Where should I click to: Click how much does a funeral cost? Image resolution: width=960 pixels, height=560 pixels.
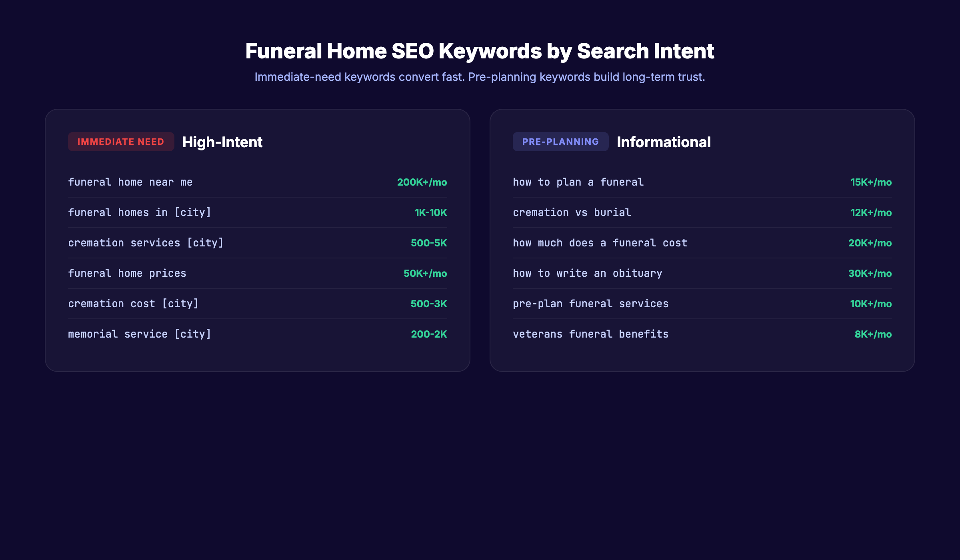click(x=600, y=243)
